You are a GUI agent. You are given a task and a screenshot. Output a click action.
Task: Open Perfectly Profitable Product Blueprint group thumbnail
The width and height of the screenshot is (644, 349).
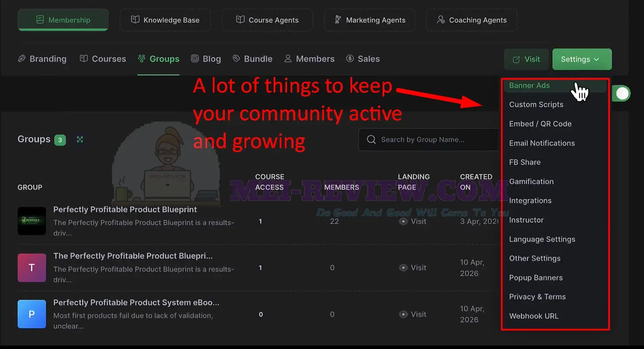[32, 221]
